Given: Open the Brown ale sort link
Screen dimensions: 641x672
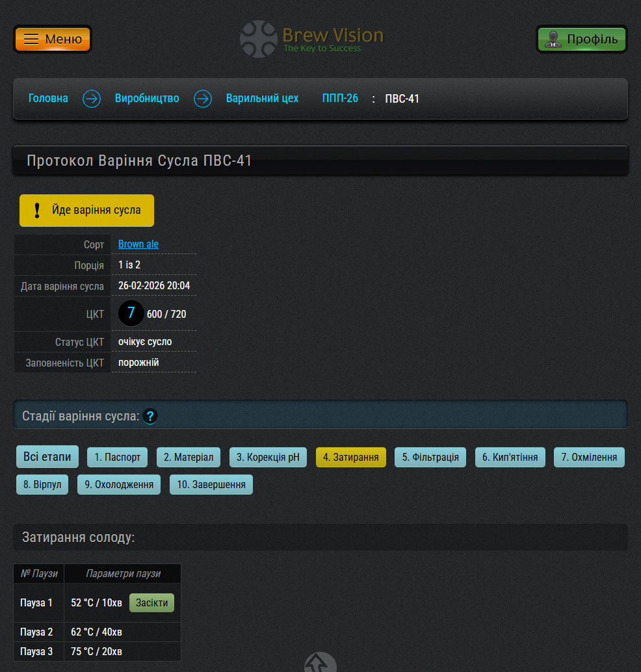Looking at the screenshot, I should point(138,244).
